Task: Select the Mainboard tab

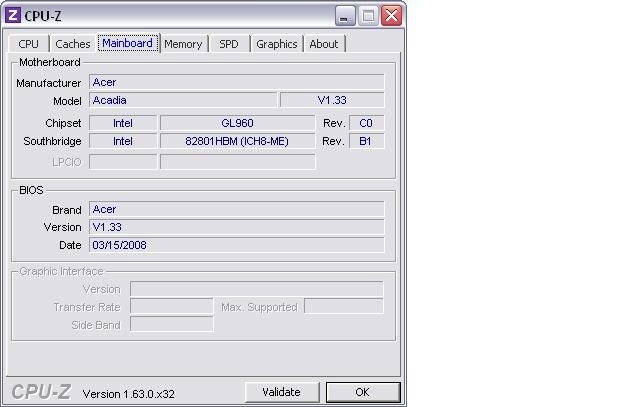Action: (x=128, y=43)
